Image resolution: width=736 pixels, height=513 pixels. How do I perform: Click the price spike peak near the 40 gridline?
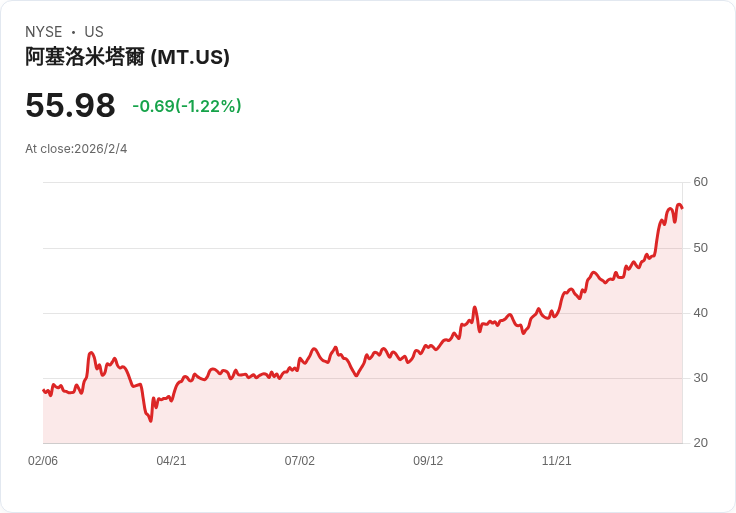click(x=475, y=307)
